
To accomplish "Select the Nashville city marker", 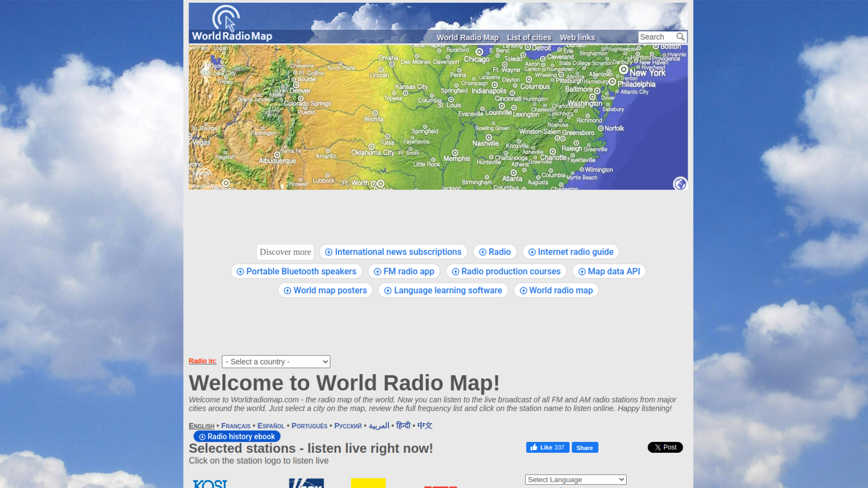I will (x=489, y=136).
